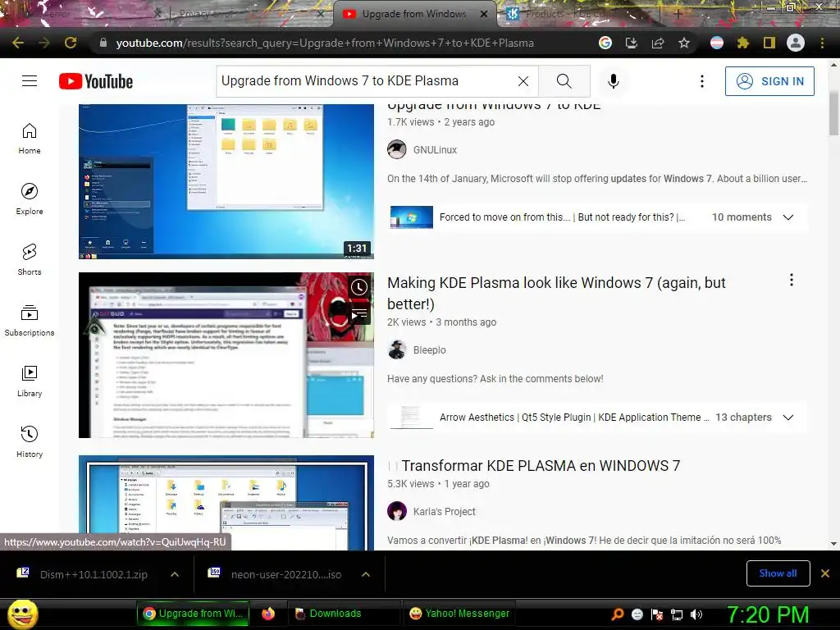Clear the search box with X
The height and width of the screenshot is (630, 840).
(523, 81)
